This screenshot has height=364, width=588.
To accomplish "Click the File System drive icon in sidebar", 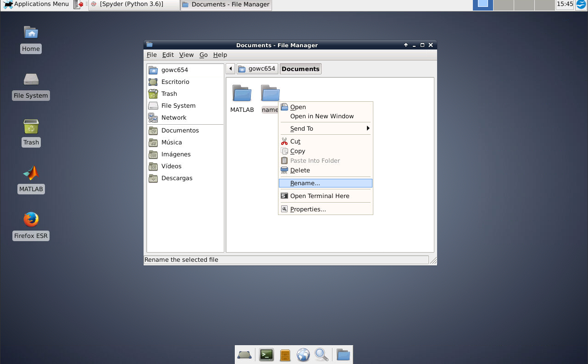I will (153, 105).
